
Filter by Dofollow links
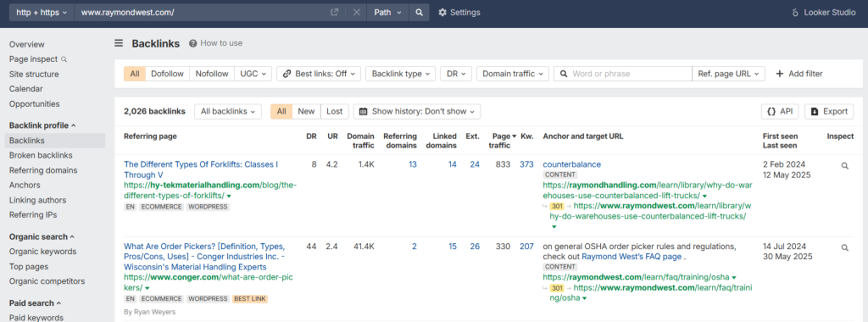point(167,74)
